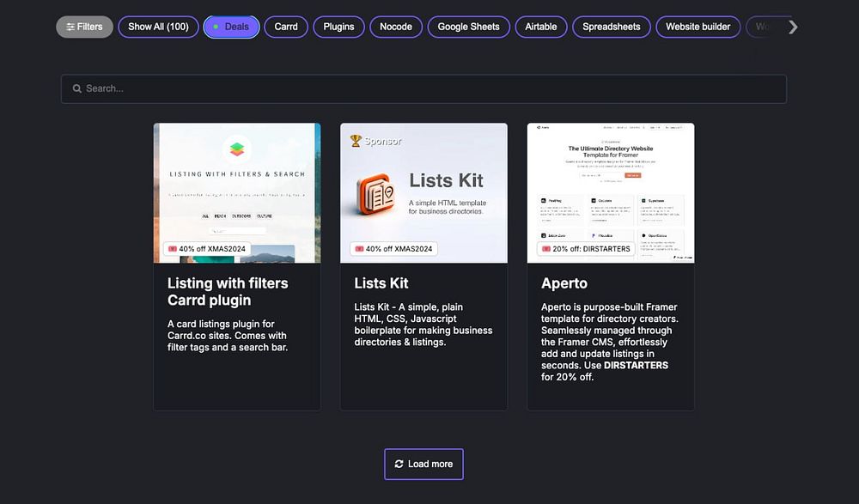859x504 pixels.
Task: Open the Listing with filters Carrd plugin title
Action: [x=228, y=291]
